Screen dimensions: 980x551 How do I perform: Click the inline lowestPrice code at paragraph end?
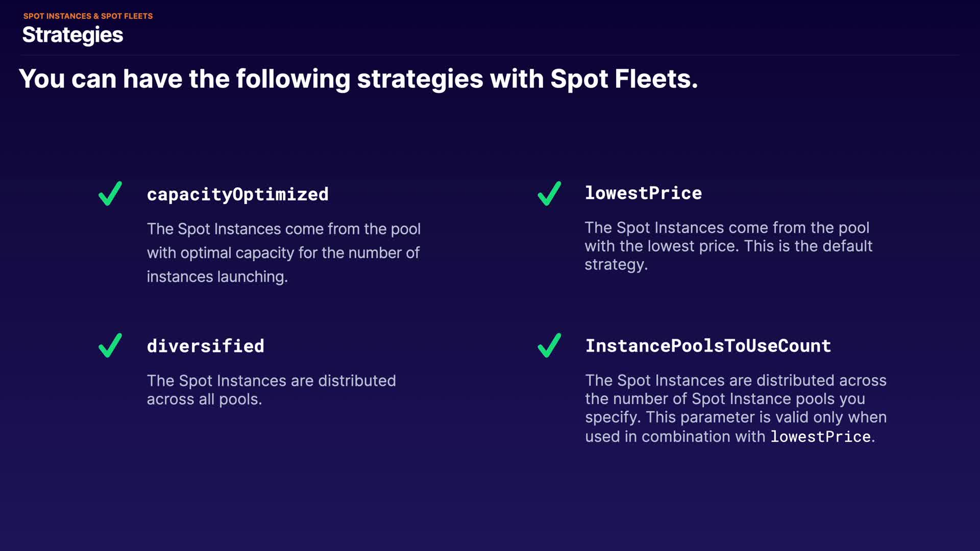coord(820,437)
